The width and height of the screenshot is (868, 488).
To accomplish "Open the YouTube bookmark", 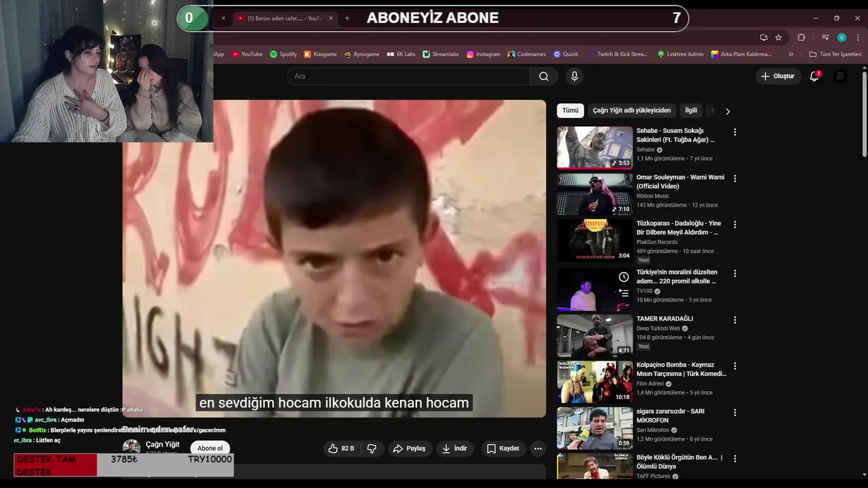I will pyautogui.click(x=247, y=54).
